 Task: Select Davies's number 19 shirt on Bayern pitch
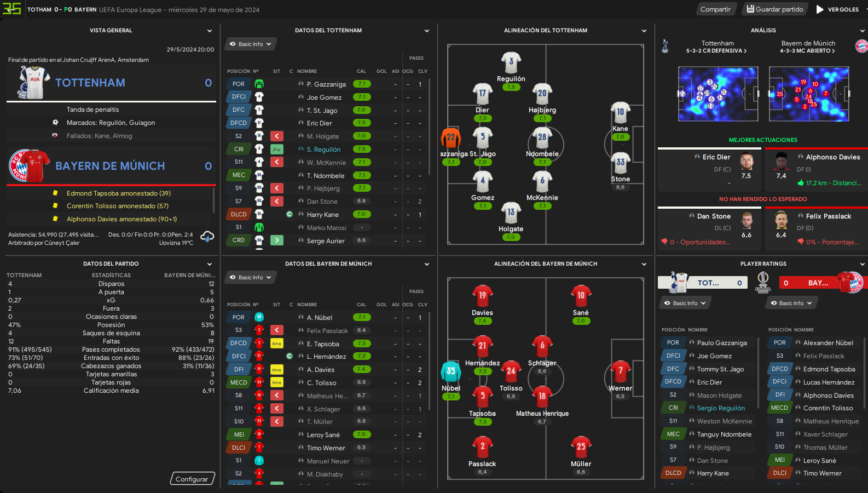click(482, 296)
